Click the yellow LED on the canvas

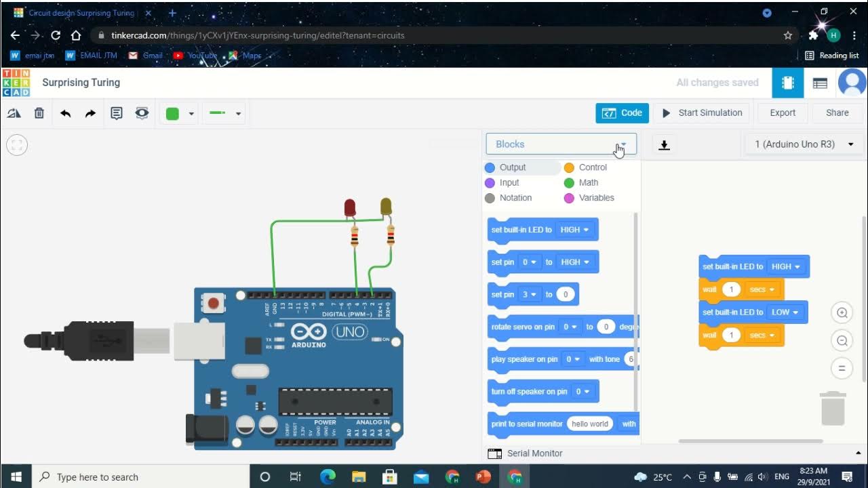(386, 207)
